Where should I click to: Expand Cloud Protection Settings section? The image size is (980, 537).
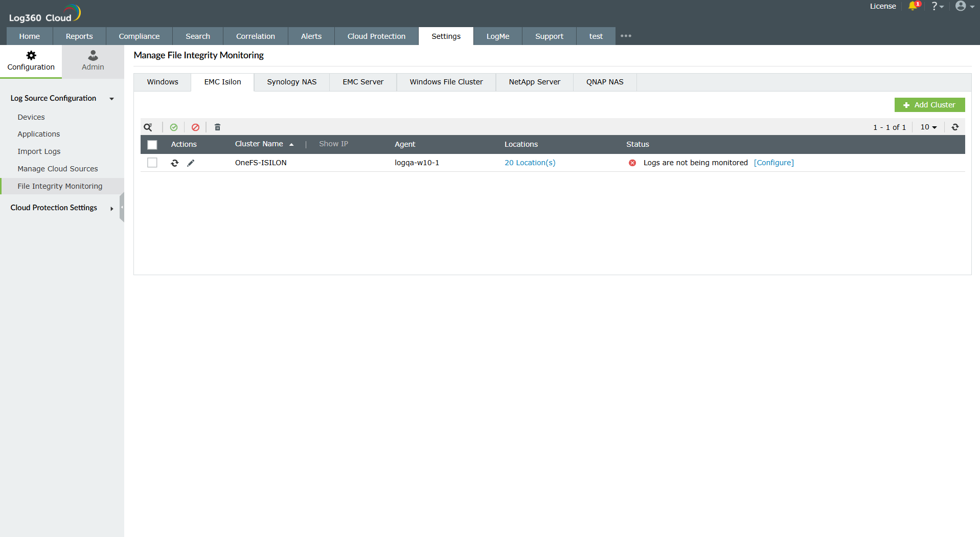point(111,208)
